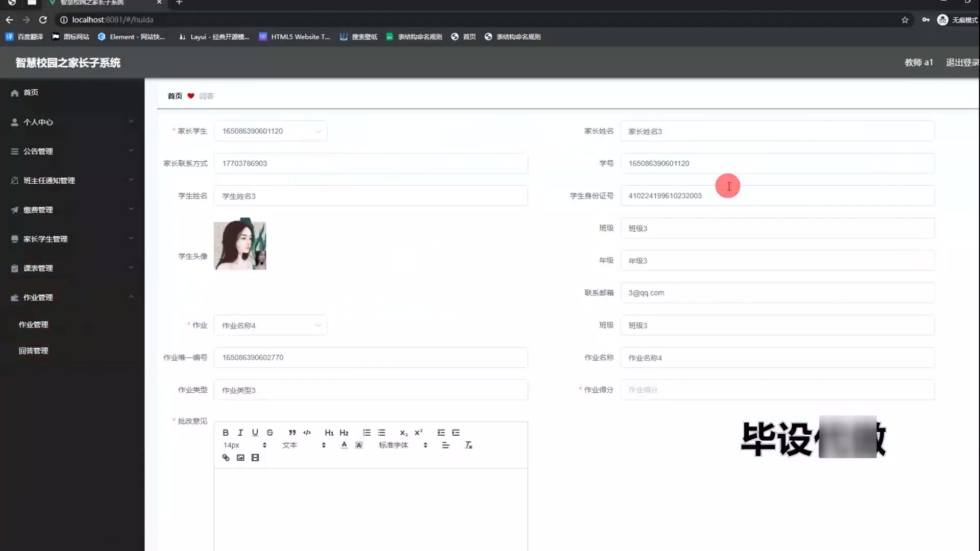
Task: Insert a code block in the editor
Action: tap(307, 433)
